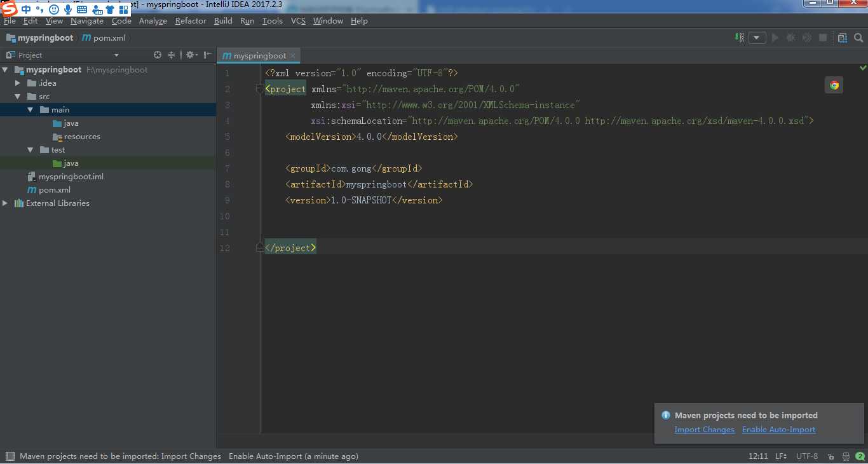Click the Sogou microphone voice input icon
Screen dimensions: 868x464
tap(67, 9)
